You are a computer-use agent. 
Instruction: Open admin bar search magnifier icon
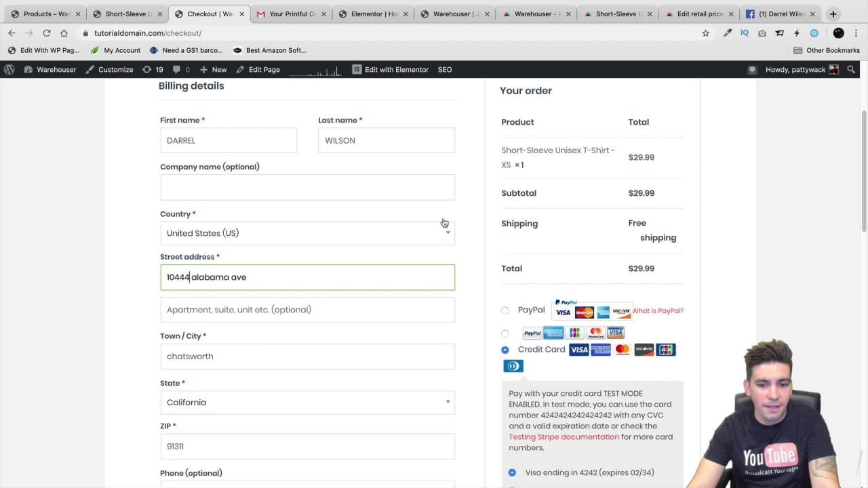(x=851, y=69)
